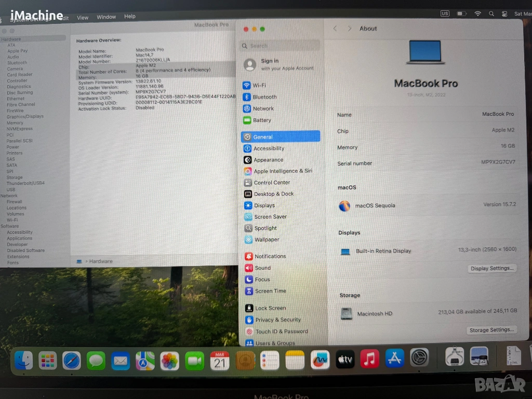Open Apple TV from the Dock

click(345, 359)
